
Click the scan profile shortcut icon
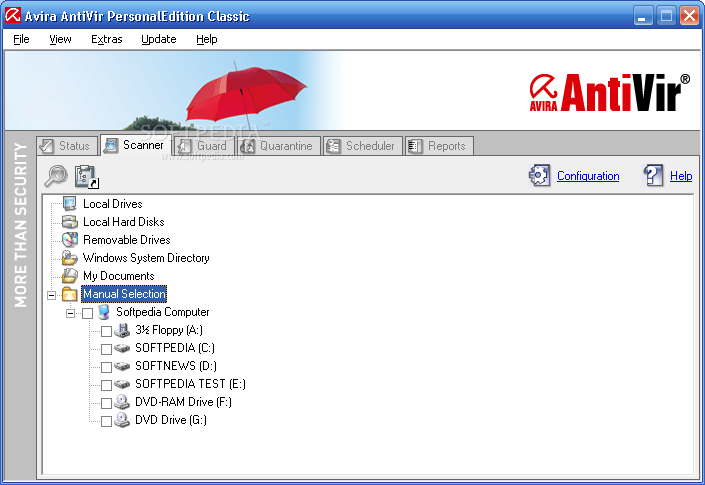[x=86, y=176]
